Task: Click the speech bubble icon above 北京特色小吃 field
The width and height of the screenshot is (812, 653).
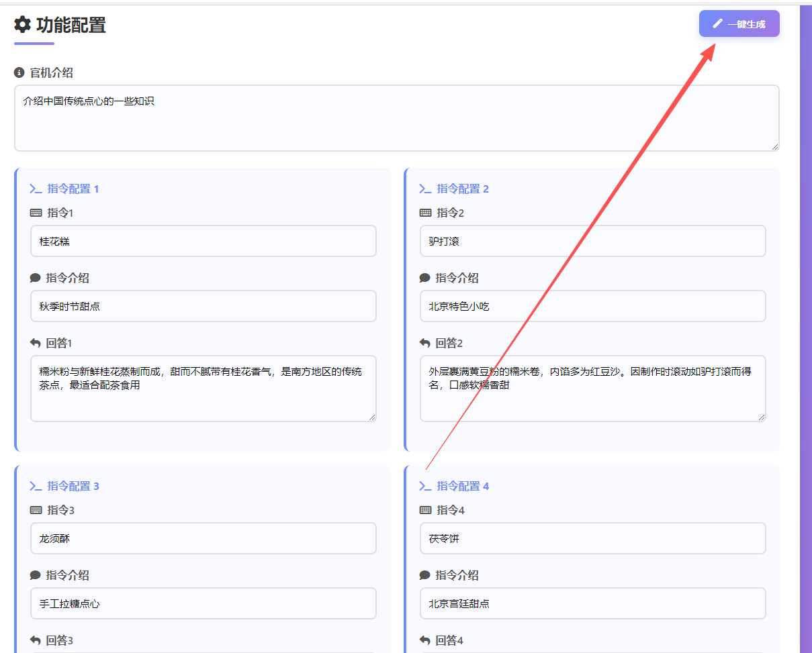Action: tap(424, 278)
